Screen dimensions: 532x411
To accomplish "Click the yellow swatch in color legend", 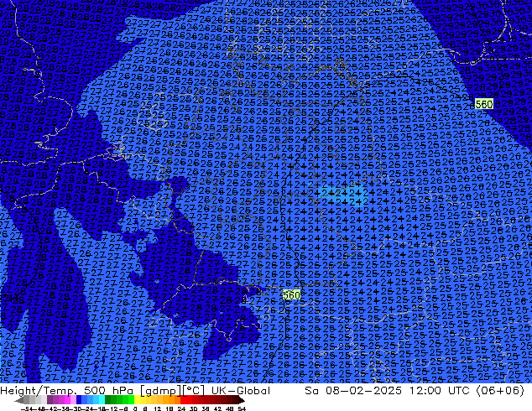I will [x=137, y=399].
